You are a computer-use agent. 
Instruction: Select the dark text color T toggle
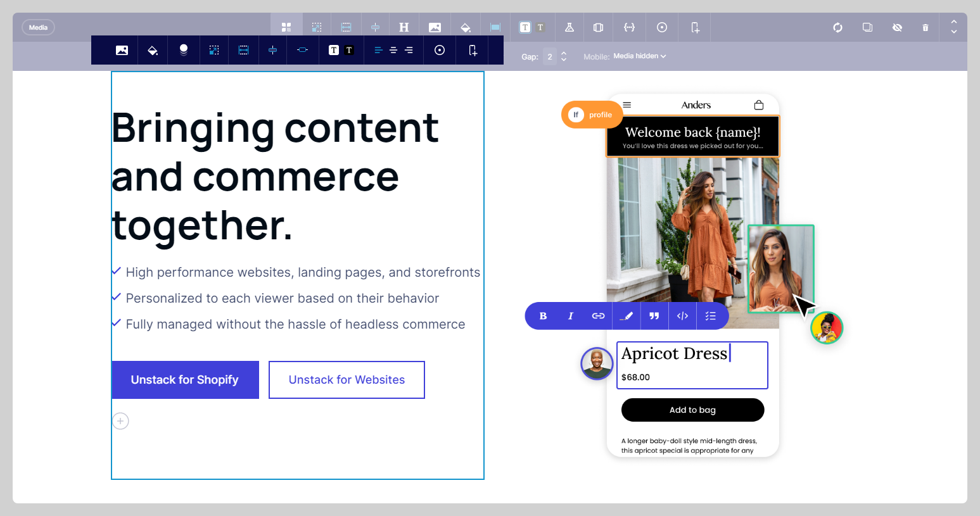349,50
